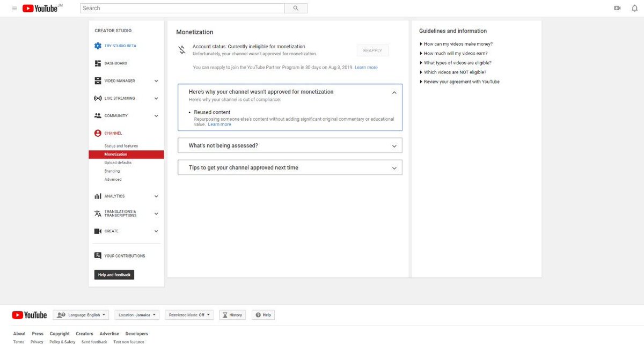This screenshot has height=345, width=644.
Task: Open the Developers footer link
Action: (x=137, y=334)
